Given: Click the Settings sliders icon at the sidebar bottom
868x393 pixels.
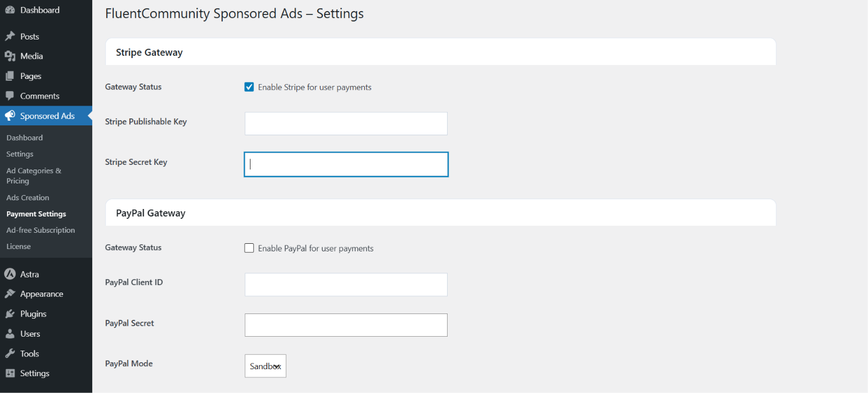Looking at the screenshot, I should click(10, 373).
